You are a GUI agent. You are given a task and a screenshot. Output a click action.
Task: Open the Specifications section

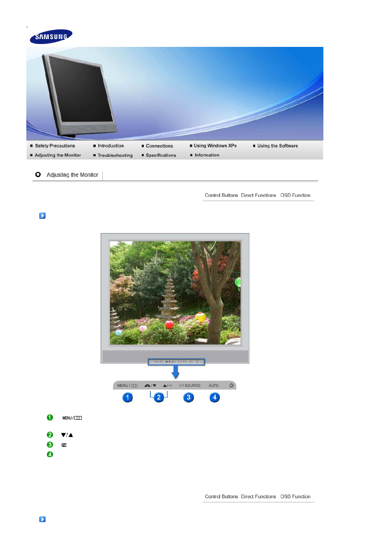[x=161, y=155]
